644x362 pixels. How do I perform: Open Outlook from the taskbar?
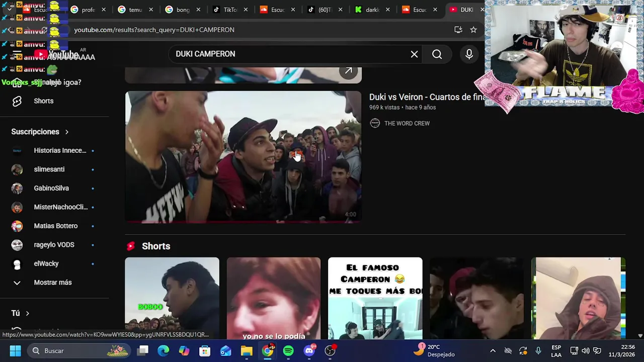[x=226, y=350]
